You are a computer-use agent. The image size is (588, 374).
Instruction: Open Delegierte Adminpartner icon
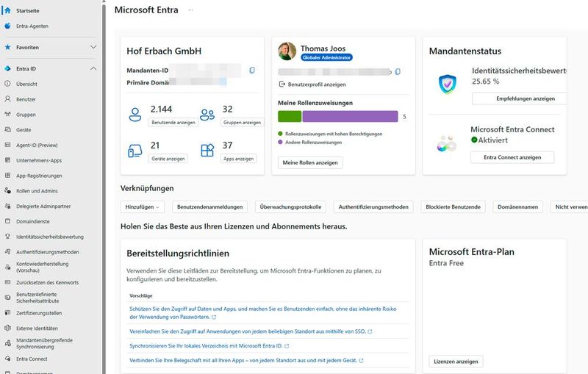tap(7, 206)
